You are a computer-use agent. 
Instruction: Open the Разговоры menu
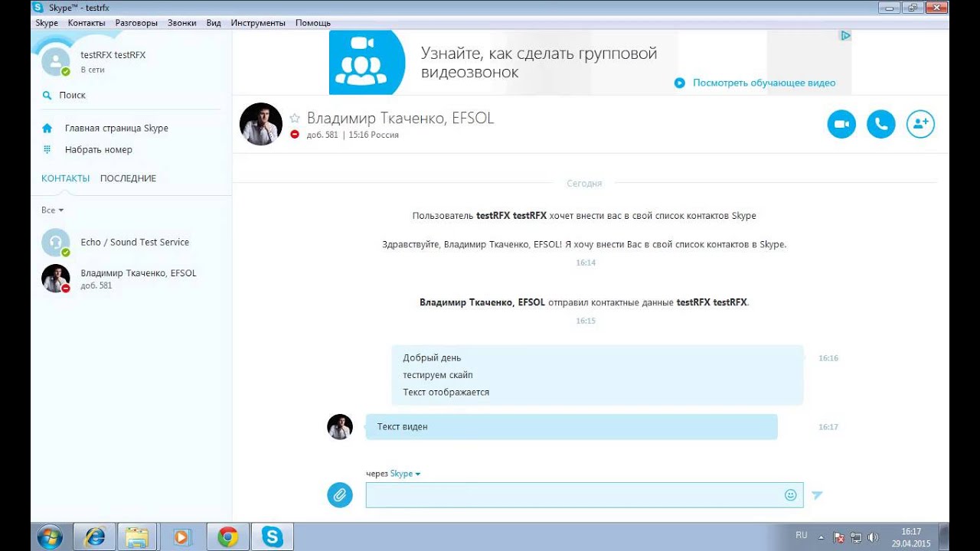coord(136,23)
